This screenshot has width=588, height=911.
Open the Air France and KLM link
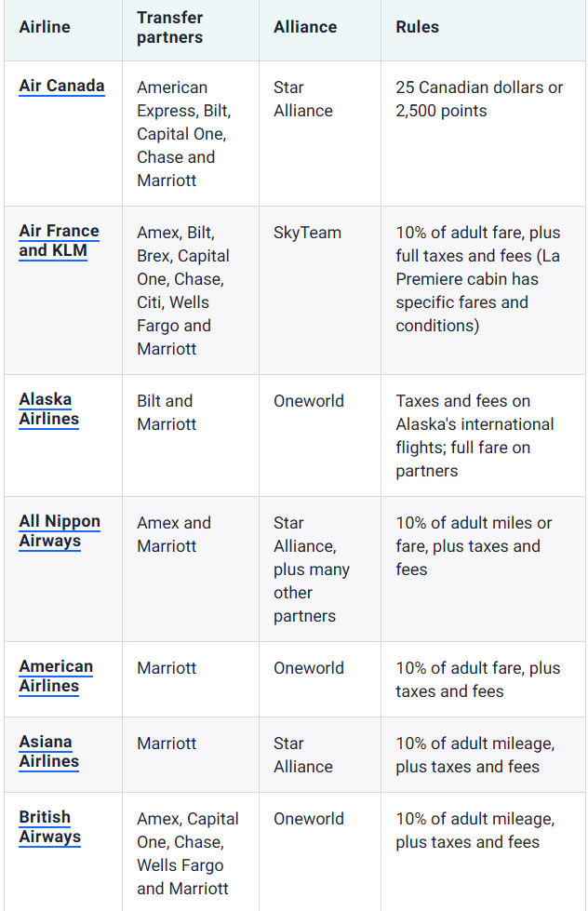[x=59, y=240]
